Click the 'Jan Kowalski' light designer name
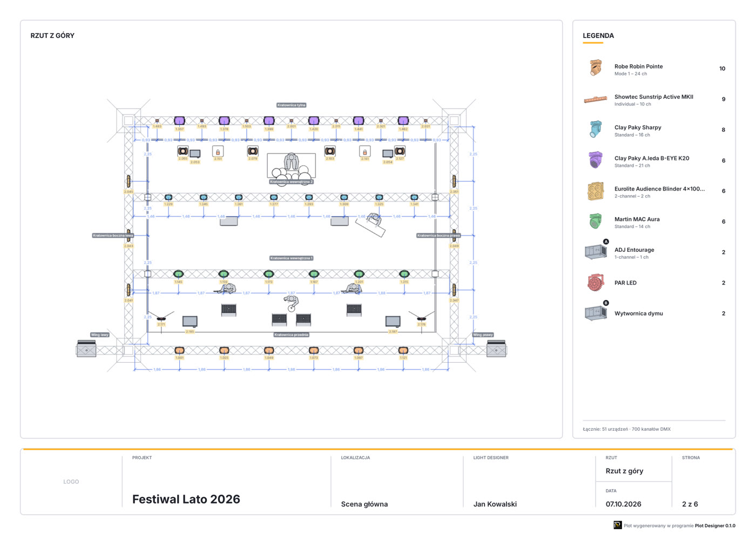Viewport: 756px width, 535px height. pos(495,504)
